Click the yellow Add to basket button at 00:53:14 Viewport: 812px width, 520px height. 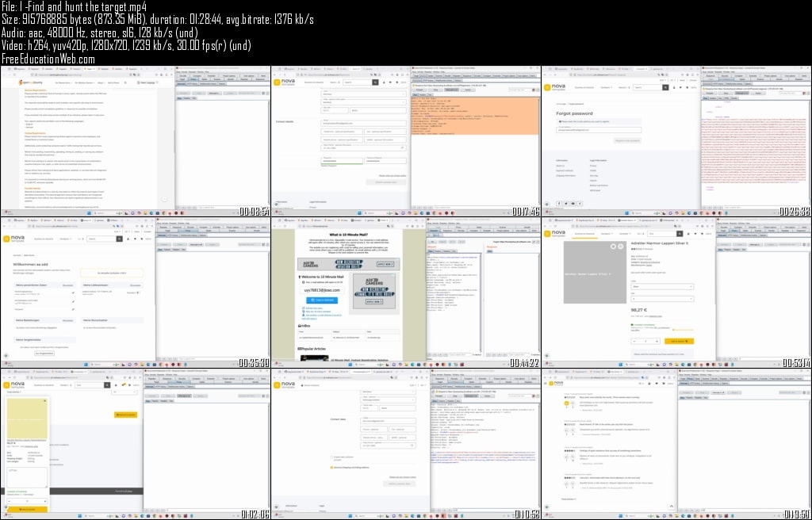[679, 342]
